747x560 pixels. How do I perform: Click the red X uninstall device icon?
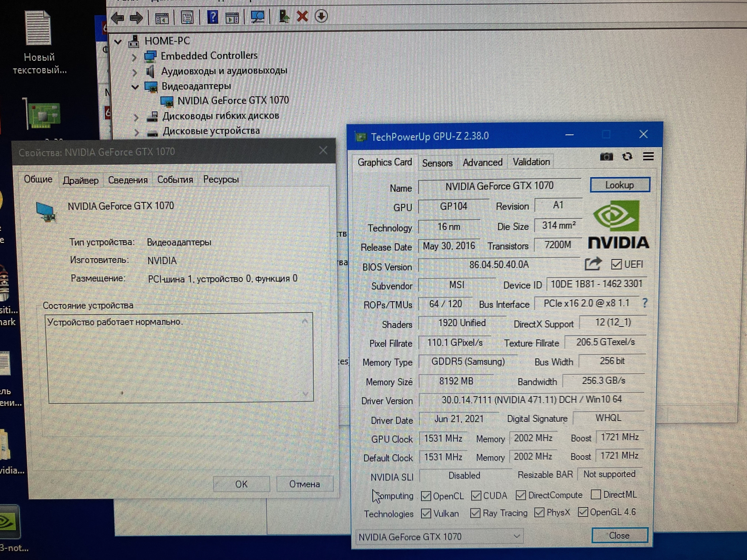pos(302,16)
